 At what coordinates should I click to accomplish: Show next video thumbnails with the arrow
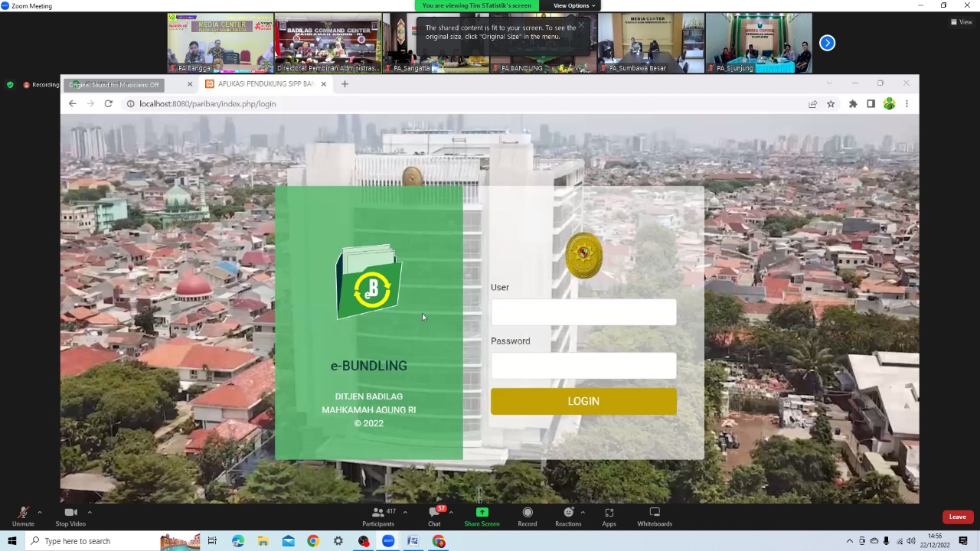827,43
